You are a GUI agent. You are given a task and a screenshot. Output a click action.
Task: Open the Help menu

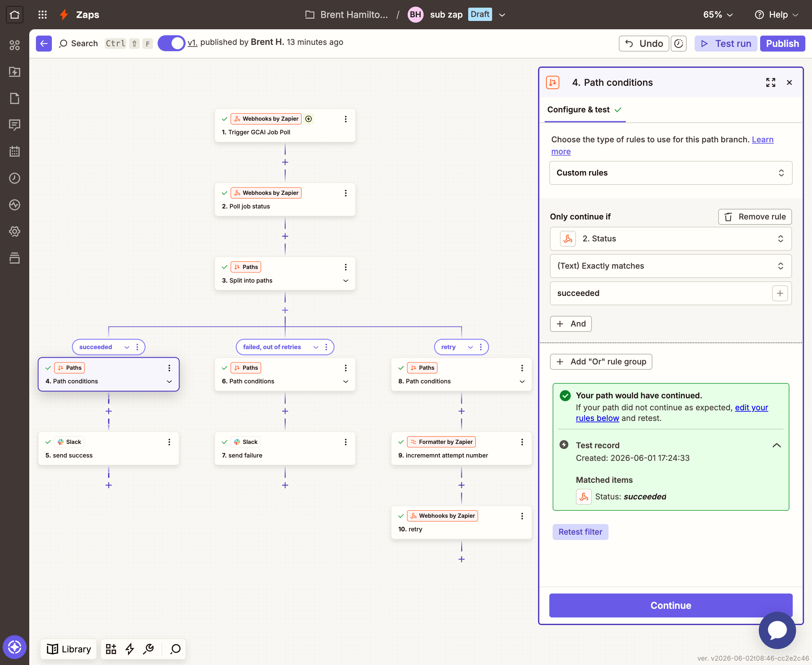click(776, 15)
